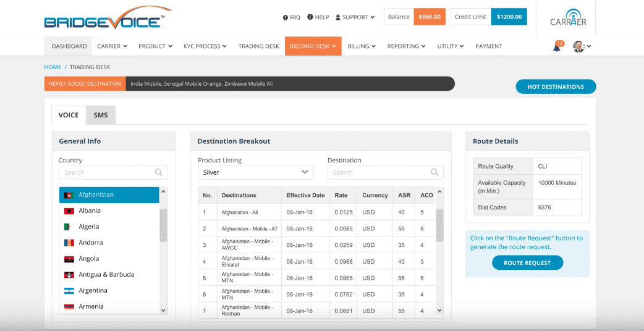644x331 pixels.
Task: Click the Destination search magnifier icon
Action: point(435,172)
